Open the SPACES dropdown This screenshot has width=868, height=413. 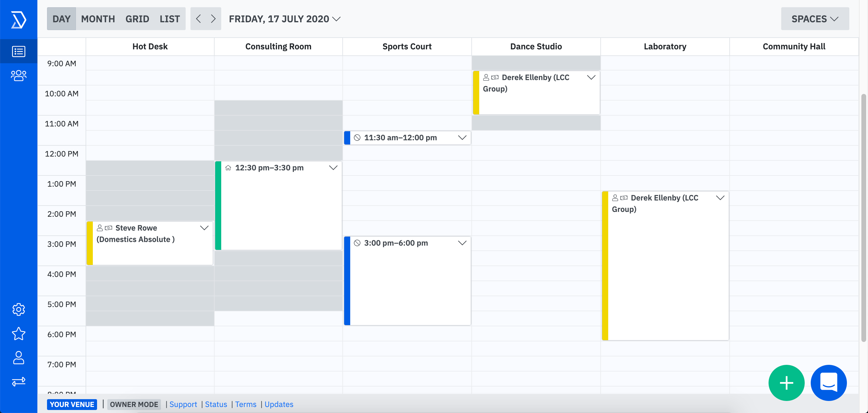[x=815, y=19]
